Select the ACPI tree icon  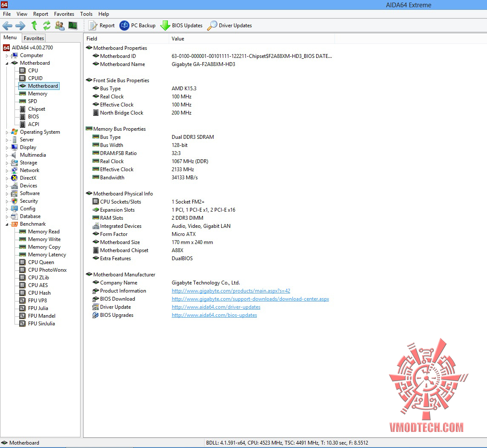pyautogui.click(x=22, y=124)
